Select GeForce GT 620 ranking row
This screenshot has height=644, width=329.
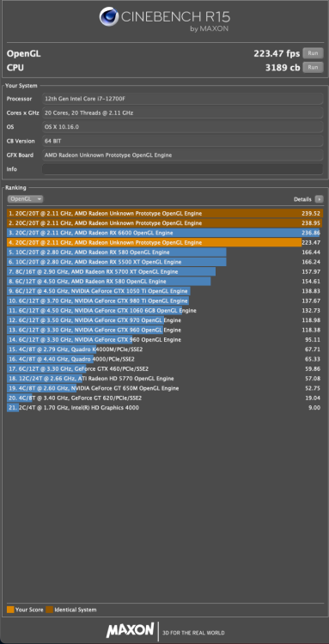165,398
